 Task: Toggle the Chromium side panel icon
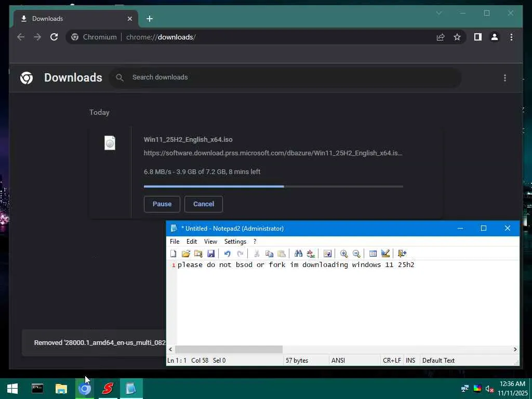[x=478, y=37]
